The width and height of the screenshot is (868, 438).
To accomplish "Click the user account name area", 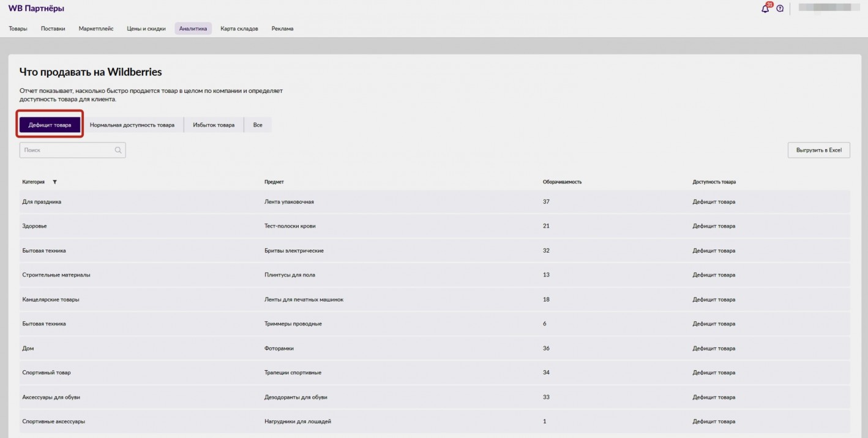I will (828, 9).
